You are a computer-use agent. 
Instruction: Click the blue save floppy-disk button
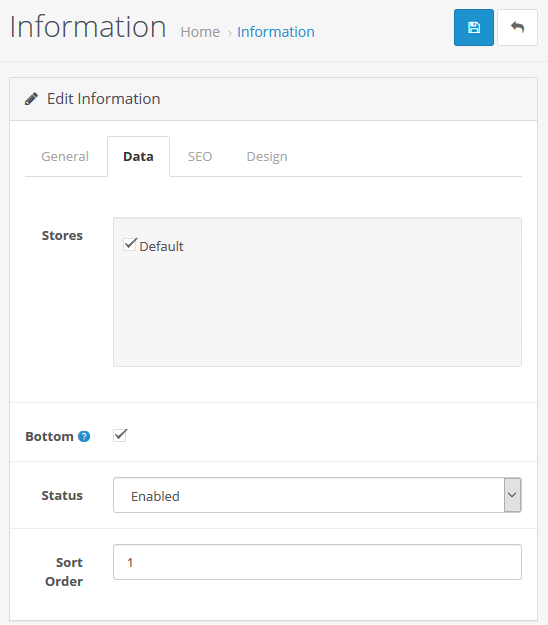coord(473,28)
